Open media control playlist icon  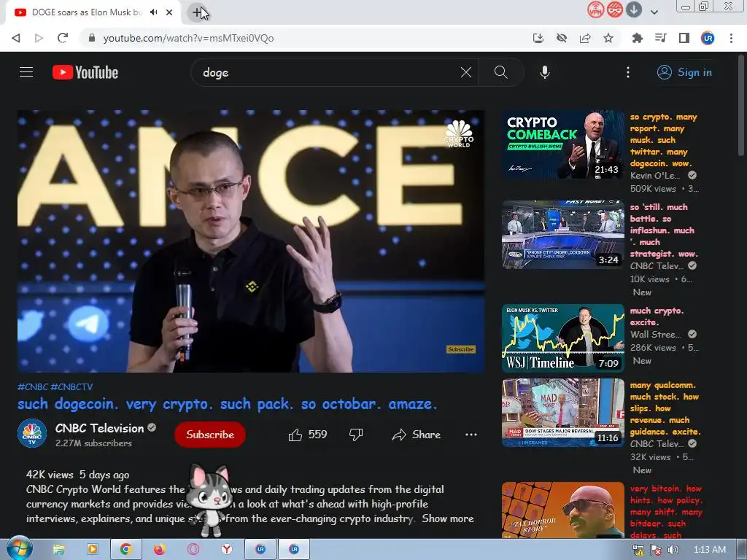point(661,38)
